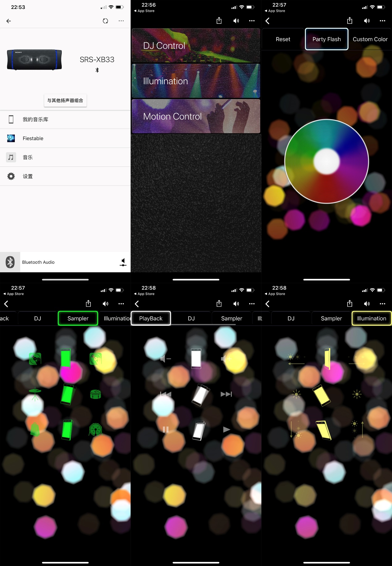Image resolution: width=392 pixels, height=566 pixels.
Task: Switch to the Custom Color tab
Action: (x=370, y=39)
